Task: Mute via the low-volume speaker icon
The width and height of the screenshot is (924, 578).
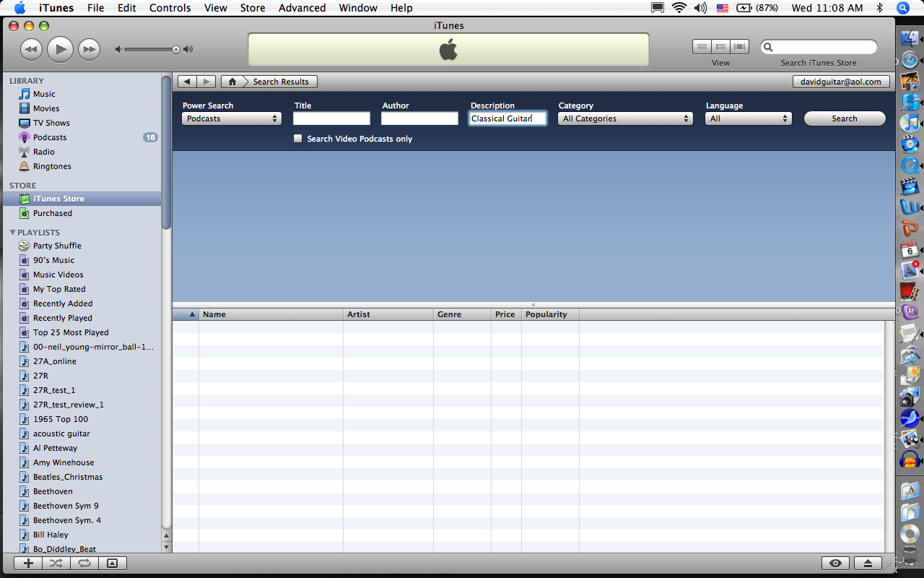Action: click(118, 50)
